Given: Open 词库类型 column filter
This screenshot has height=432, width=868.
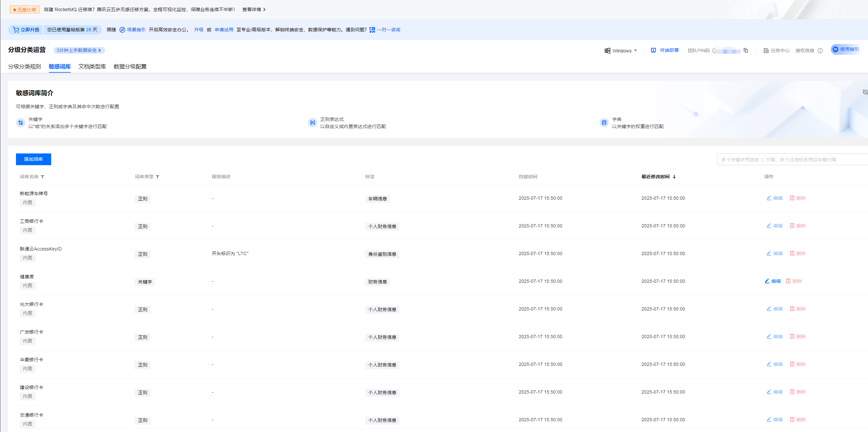Looking at the screenshot, I should pos(157,177).
